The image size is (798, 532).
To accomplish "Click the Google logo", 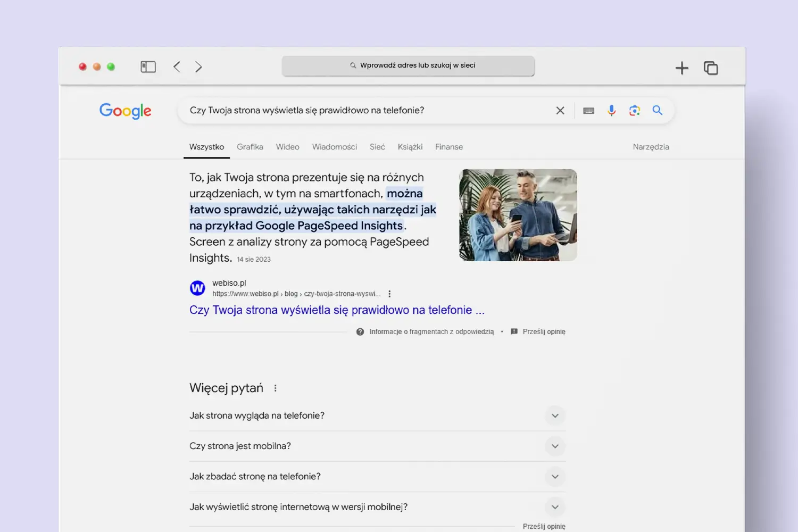I will (x=126, y=111).
